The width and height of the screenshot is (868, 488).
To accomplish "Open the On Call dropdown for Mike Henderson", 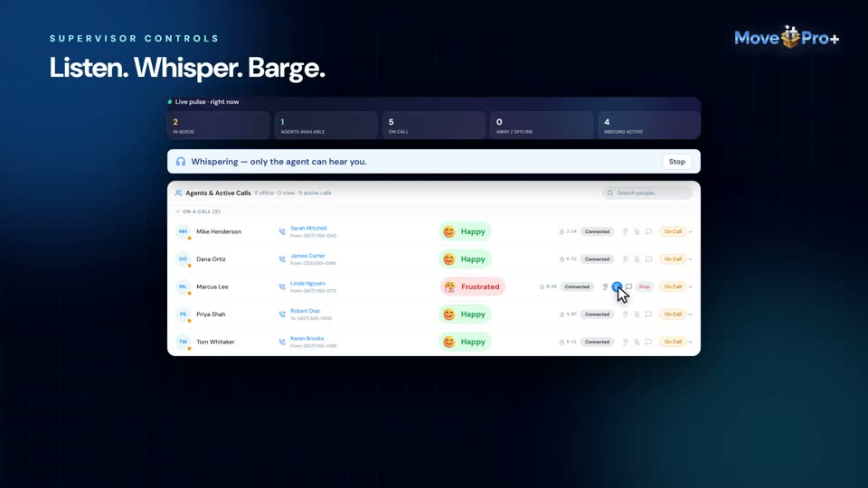I will (675, 232).
